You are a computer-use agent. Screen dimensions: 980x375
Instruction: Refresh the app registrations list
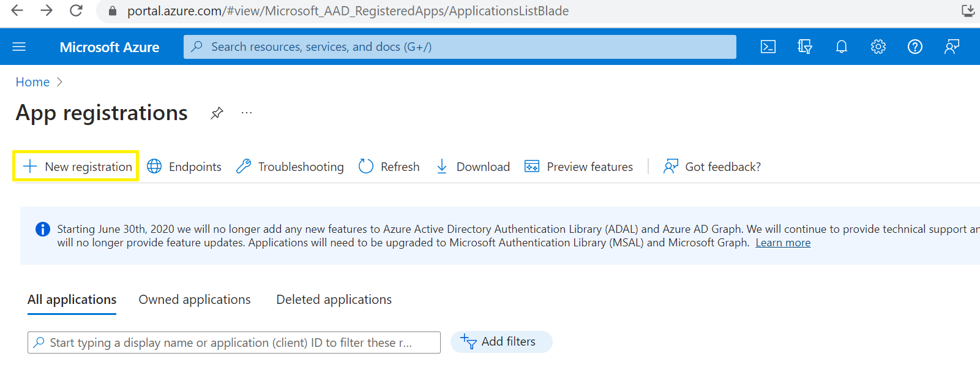(x=389, y=167)
